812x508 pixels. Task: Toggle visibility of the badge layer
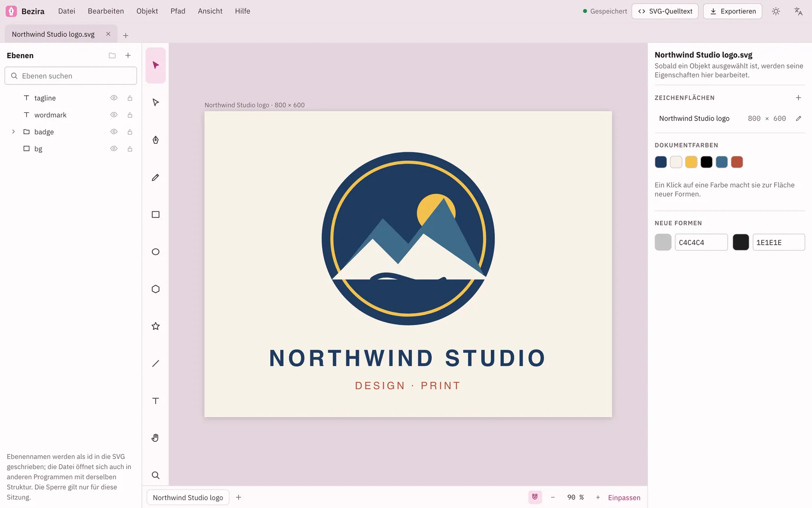tap(114, 132)
